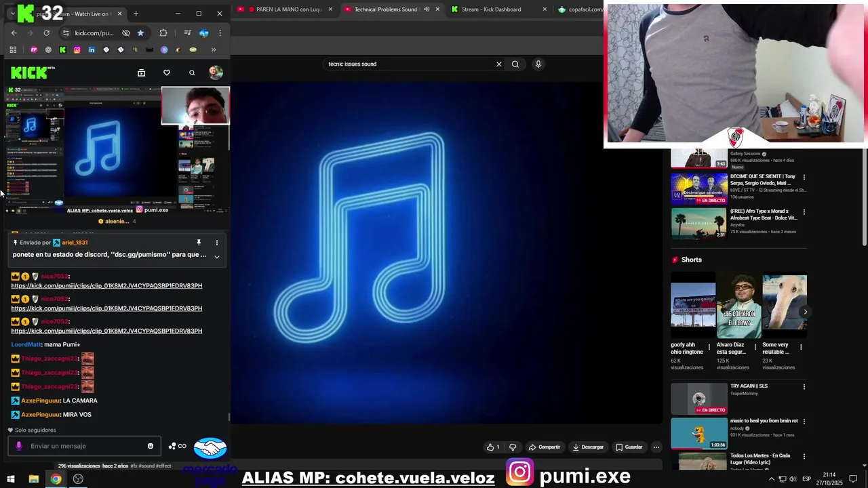The width and height of the screenshot is (868, 488).
Task: Click the Guardar button
Action: [629, 447]
